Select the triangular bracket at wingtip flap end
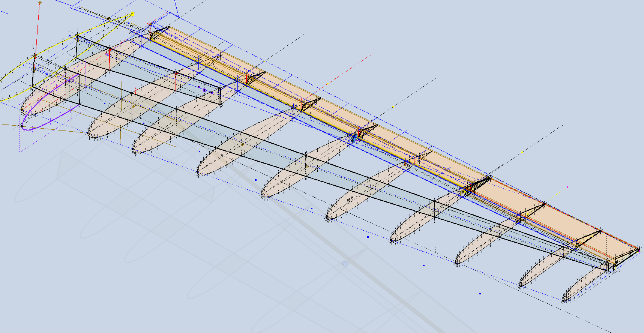The image size is (644, 333). 626,254
